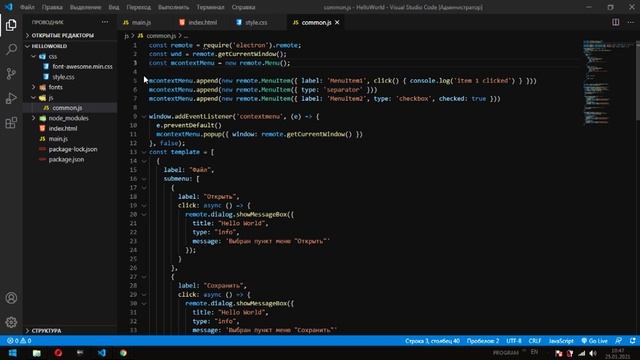Open the Выделение menu
Image resolution: width=640 pixels, height=360 pixels.
[85, 7]
